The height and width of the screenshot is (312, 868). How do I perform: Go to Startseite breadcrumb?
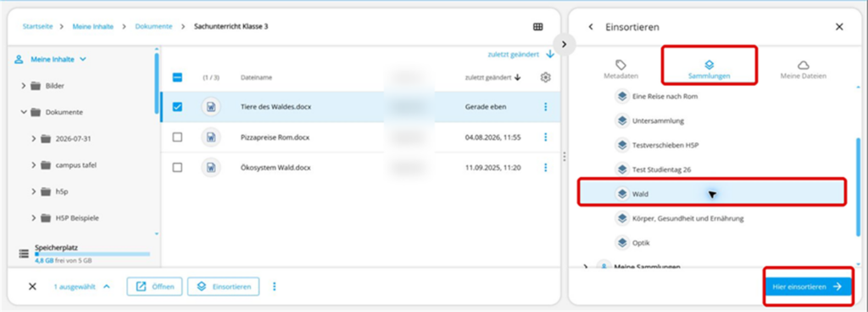click(37, 26)
